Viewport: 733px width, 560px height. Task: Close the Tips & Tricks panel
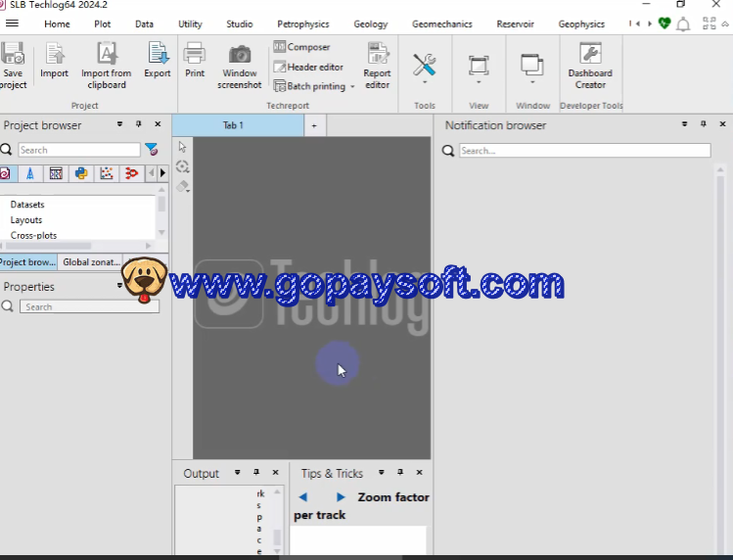[419, 473]
